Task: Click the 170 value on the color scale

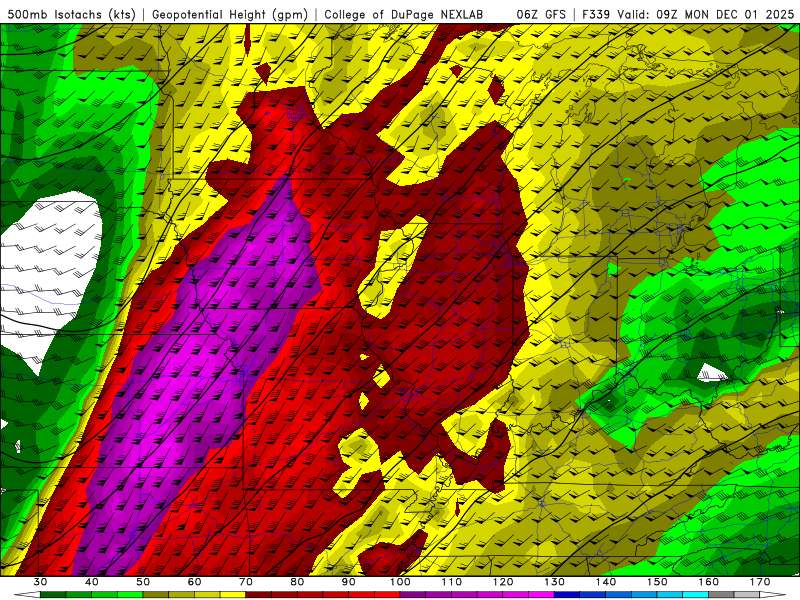Action: 760,582
